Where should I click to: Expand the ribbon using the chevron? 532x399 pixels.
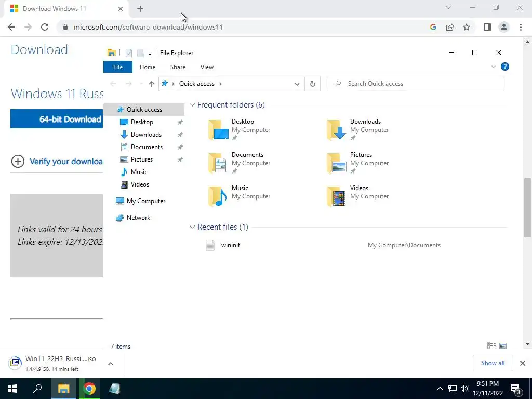[494, 67]
